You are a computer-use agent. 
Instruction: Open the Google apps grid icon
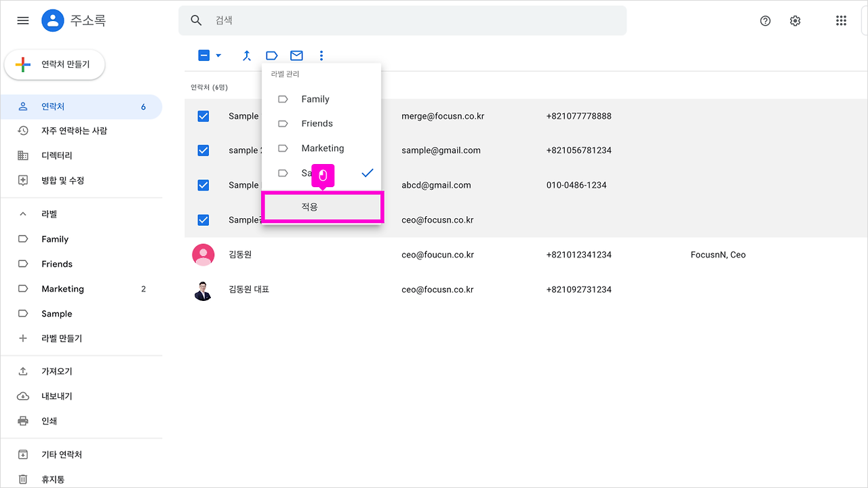[842, 21]
